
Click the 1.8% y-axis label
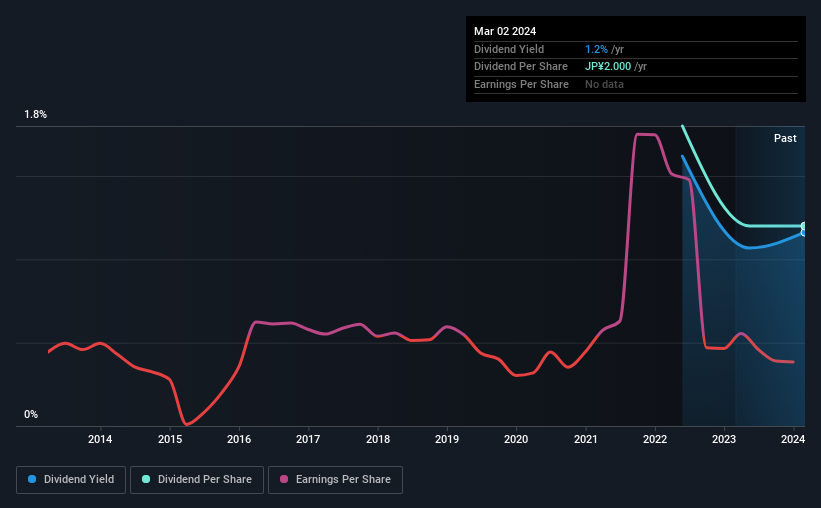[x=35, y=114]
